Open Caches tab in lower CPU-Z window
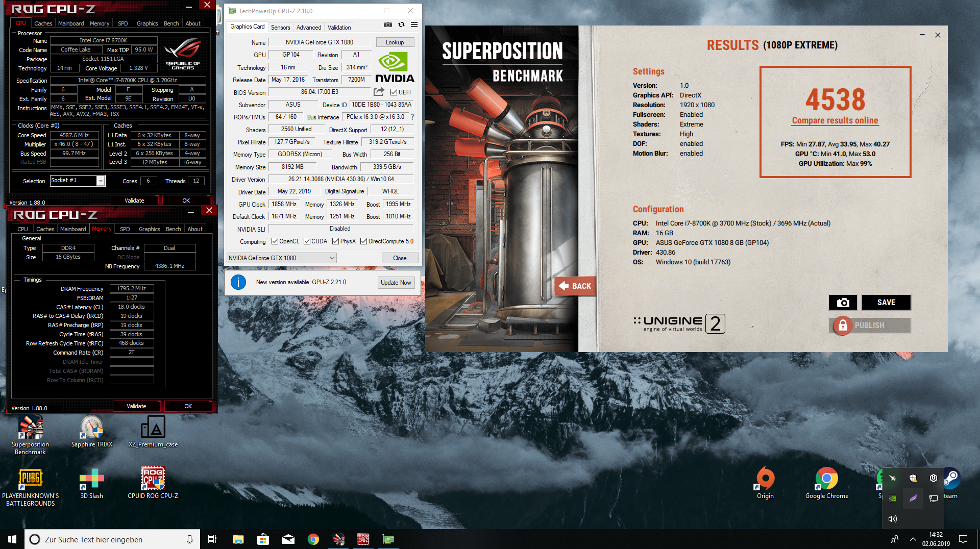The image size is (980, 549). [45, 229]
